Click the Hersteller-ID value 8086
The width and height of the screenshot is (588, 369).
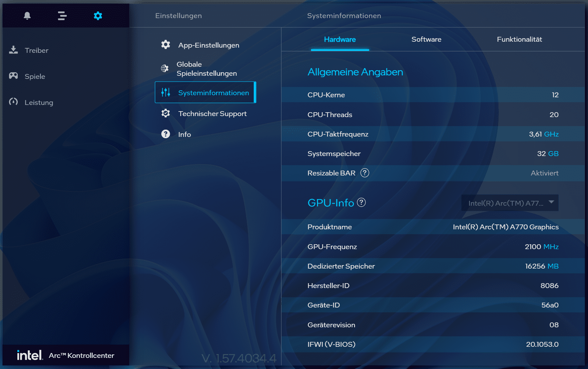[x=549, y=286]
